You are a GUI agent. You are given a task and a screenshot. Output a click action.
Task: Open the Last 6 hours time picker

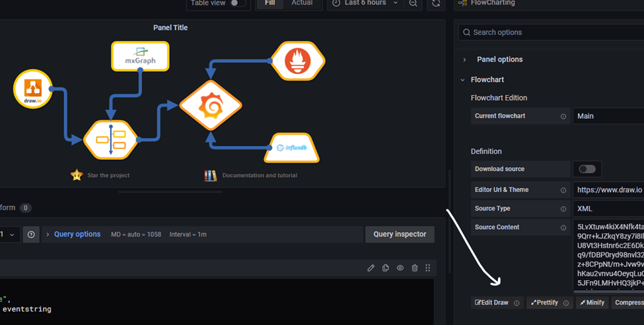[x=365, y=3]
